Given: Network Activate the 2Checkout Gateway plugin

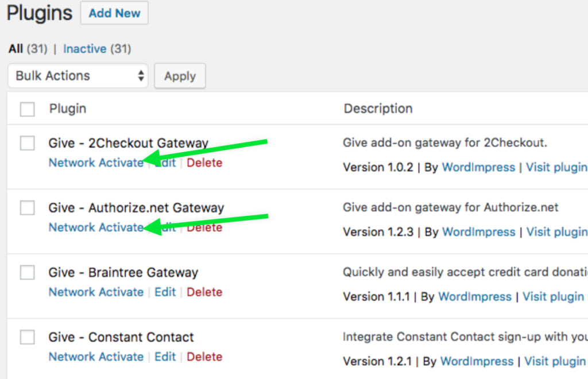Looking at the screenshot, I should coord(96,163).
